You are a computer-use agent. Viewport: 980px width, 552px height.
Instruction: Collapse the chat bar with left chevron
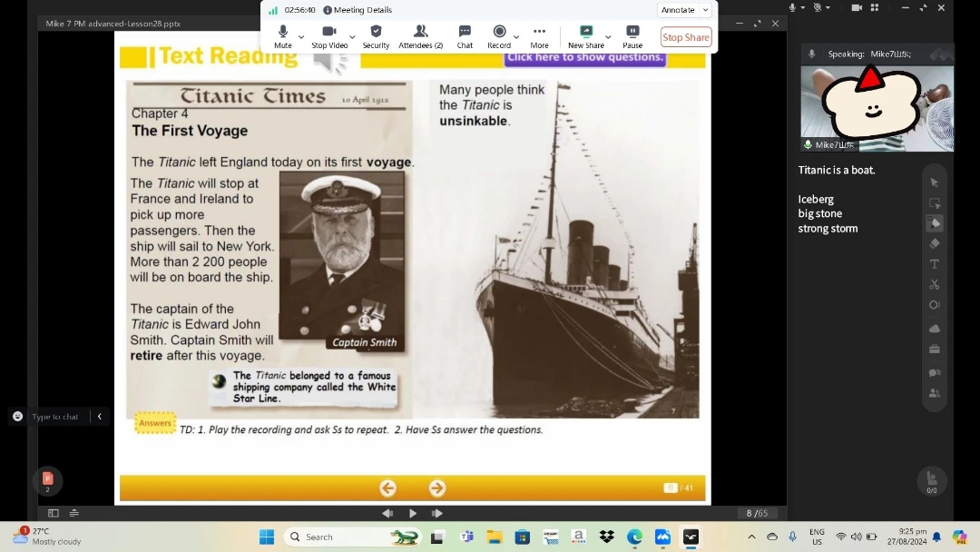100,417
